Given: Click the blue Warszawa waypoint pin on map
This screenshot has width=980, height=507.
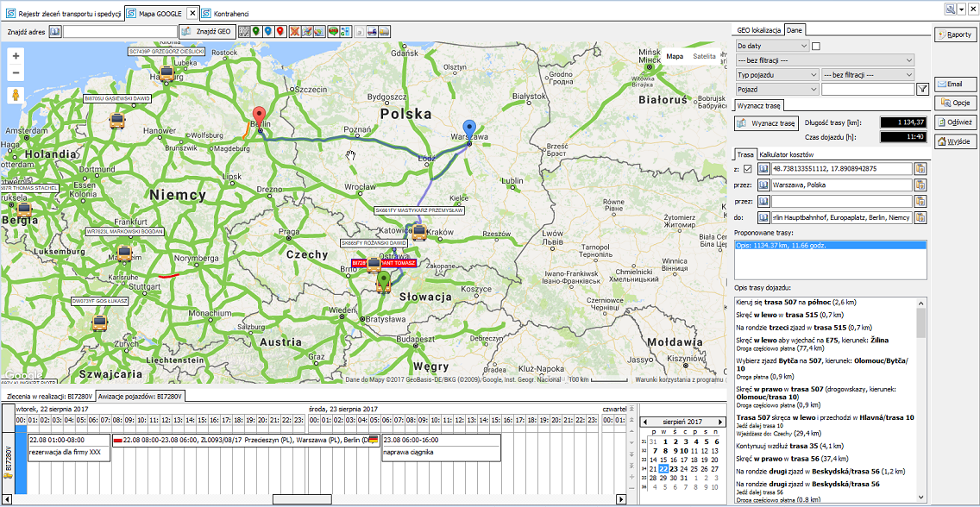Looking at the screenshot, I should pos(468,131).
